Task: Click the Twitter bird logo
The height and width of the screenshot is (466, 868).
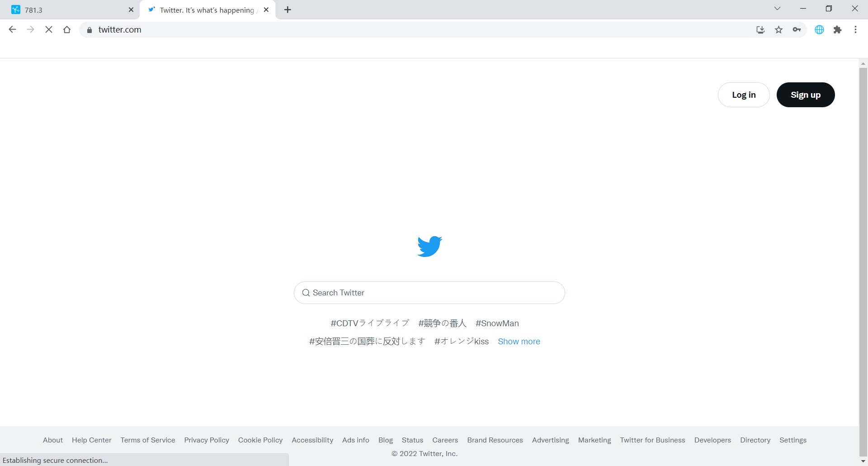Action: pyautogui.click(x=429, y=247)
